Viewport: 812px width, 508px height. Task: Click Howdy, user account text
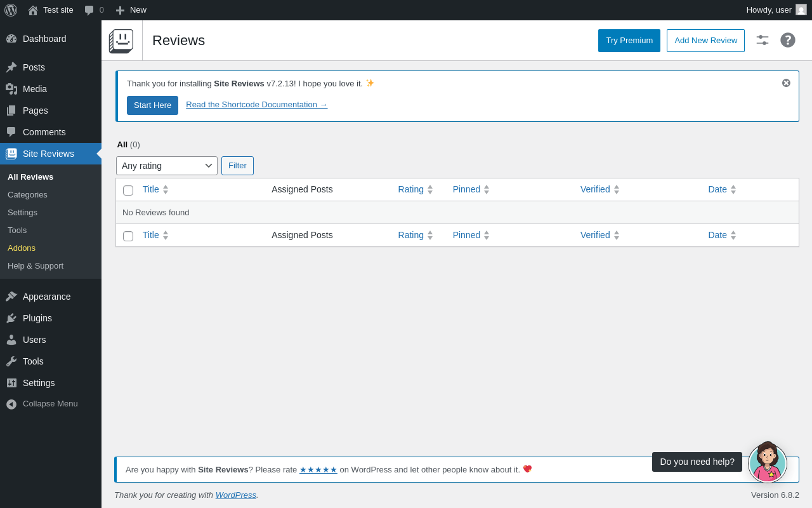tap(769, 10)
